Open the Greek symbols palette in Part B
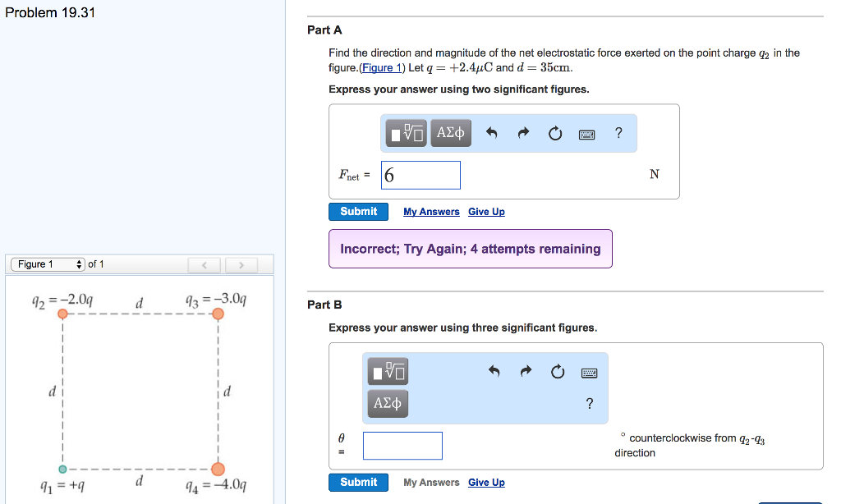The height and width of the screenshot is (504, 841). tap(388, 403)
